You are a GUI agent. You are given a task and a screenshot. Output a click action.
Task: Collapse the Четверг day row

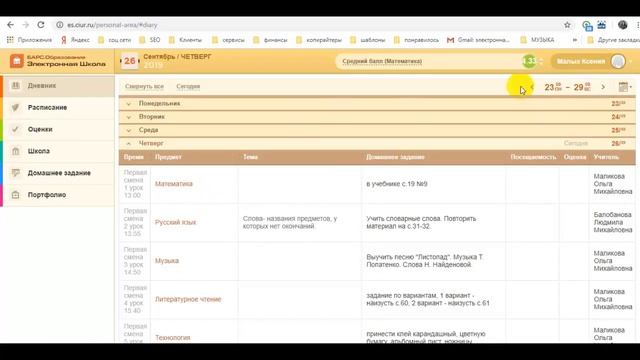point(377,143)
